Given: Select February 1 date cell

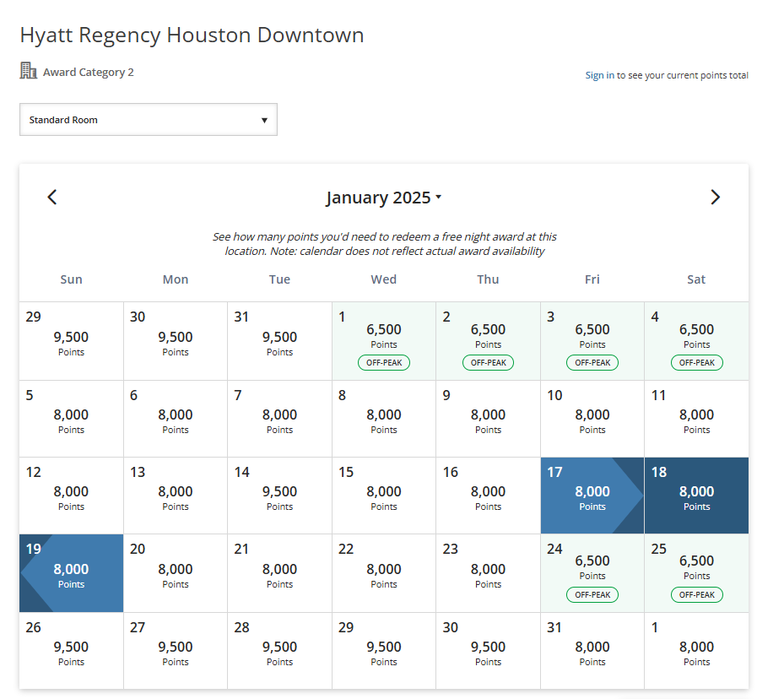Looking at the screenshot, I should 696,651.
